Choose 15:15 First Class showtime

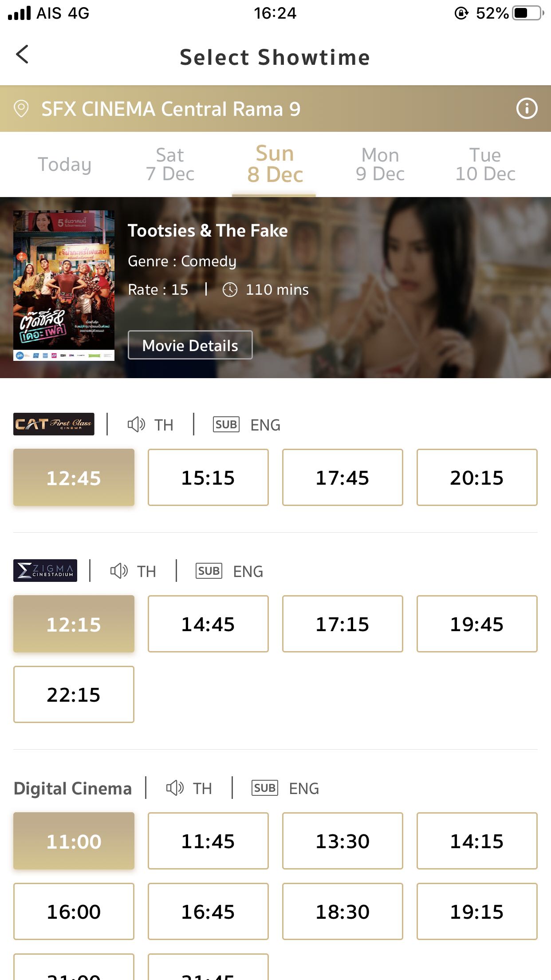pos(208,478)
